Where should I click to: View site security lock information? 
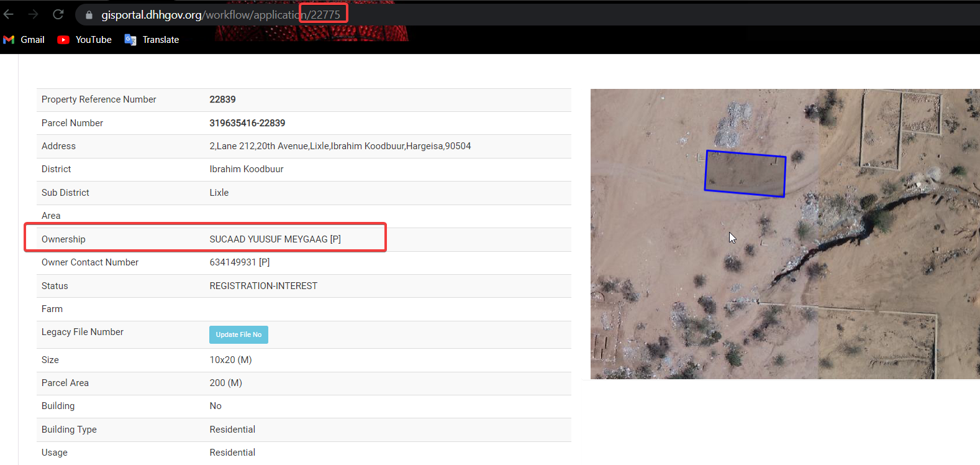click(x=89, y=15)
